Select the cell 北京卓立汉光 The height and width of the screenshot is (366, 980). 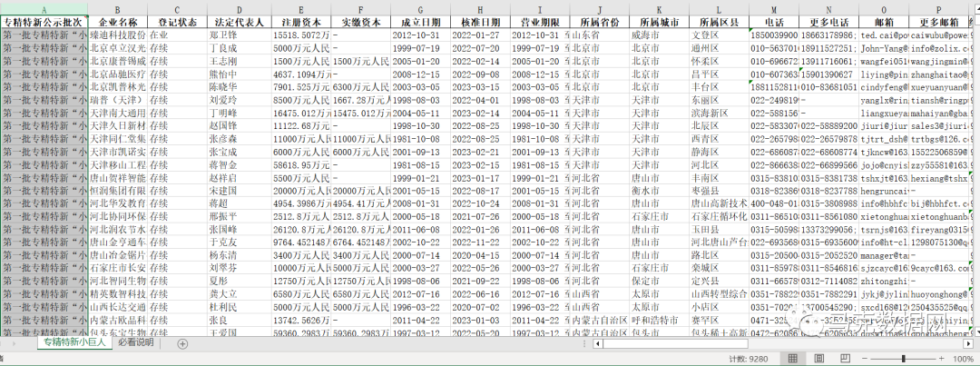[117, 48]
